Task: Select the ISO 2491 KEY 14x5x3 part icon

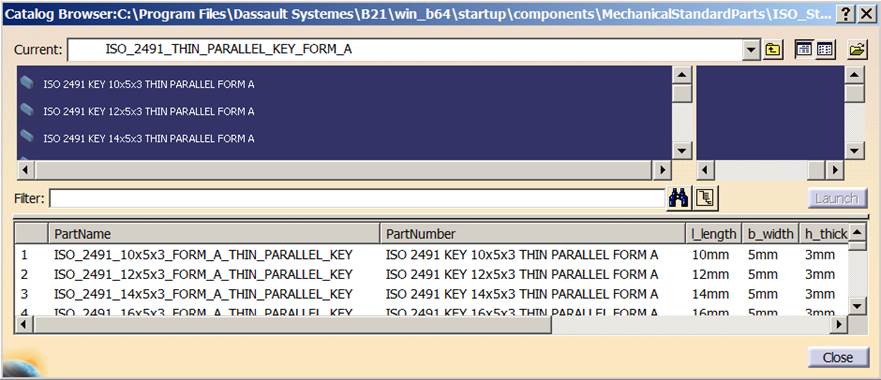Action: pos(27,136)
